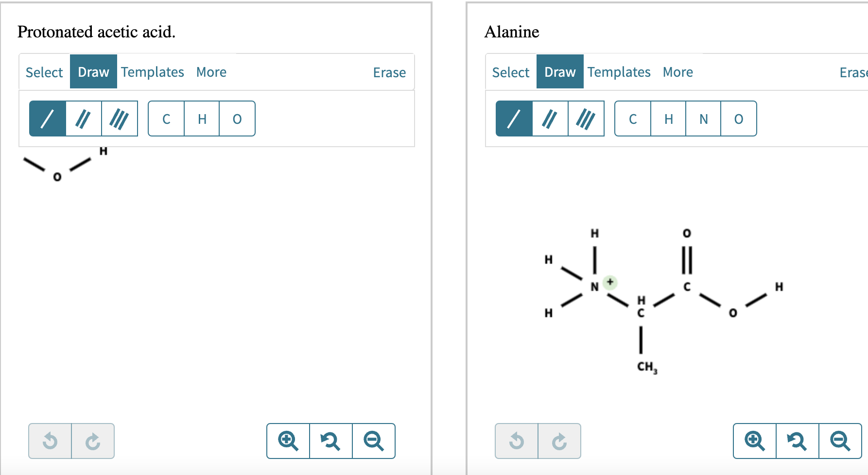Viewport: 868px width, 475px height.
Task: Redo an action in the acetic acid panel
Action: point(93,441)
